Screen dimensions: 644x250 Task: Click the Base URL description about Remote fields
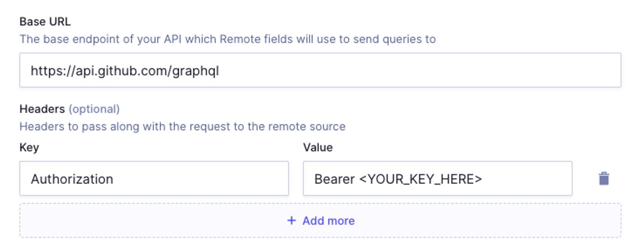(227, 39)
